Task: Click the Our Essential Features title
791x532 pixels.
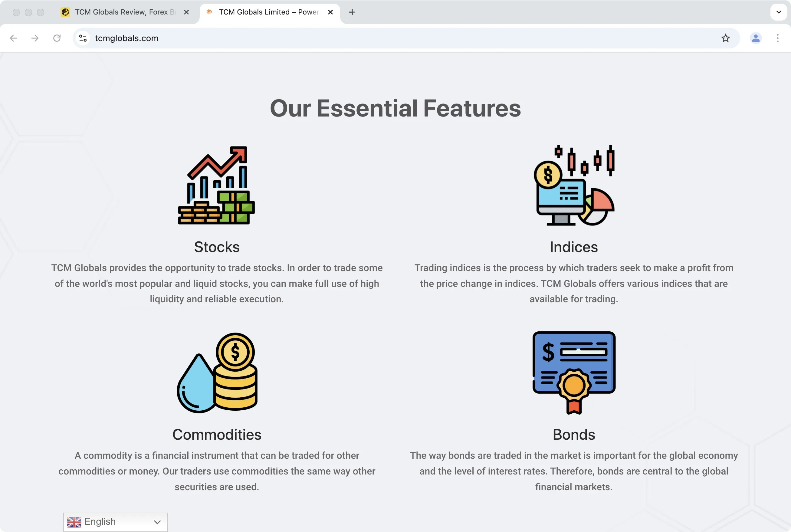Action: tap(395, 109)
